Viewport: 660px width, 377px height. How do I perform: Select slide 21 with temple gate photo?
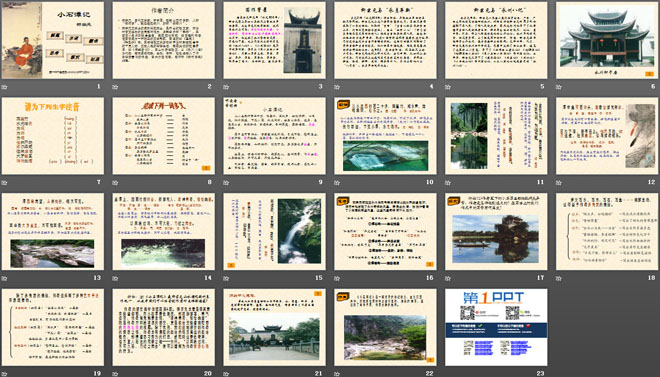coord(274,327)
